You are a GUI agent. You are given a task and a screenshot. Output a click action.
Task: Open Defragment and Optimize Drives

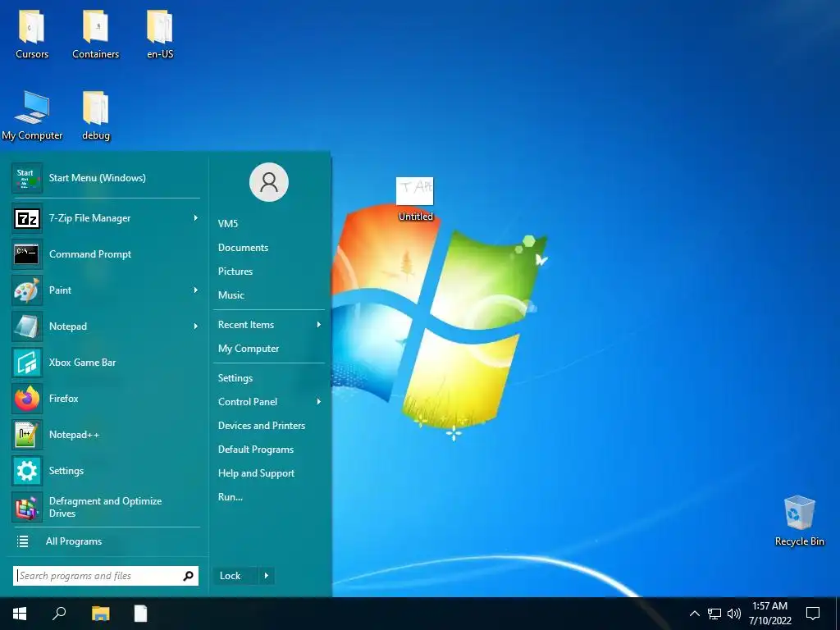coord(106,507)
